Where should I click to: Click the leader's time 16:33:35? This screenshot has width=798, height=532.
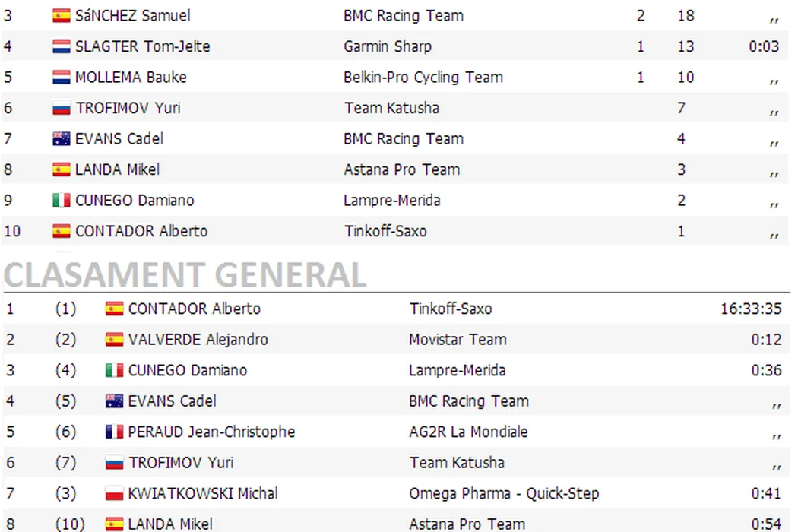(x=751, y=309)
